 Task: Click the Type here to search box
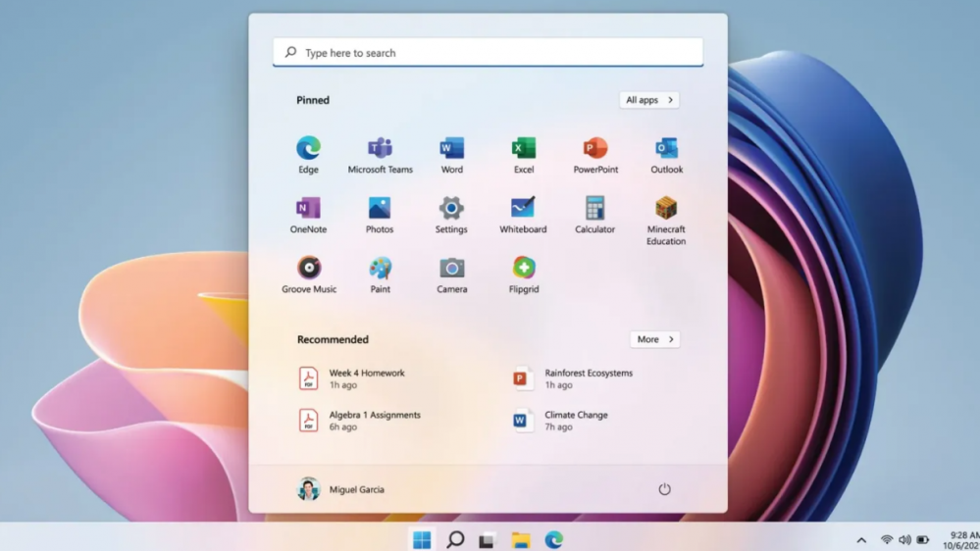pyautogui.click(x=489, y=53)
